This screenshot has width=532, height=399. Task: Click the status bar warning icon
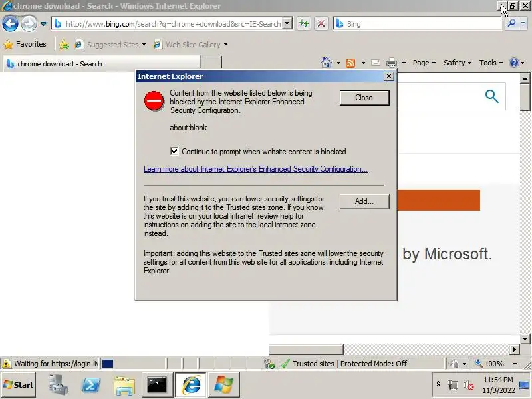[6, 364]
